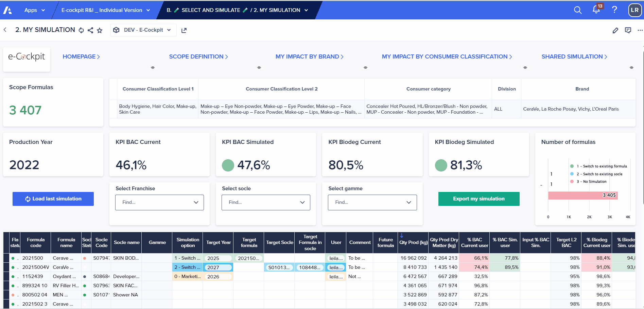Click Export my simulation button
The image size is (644, 309).
point(479,199)
